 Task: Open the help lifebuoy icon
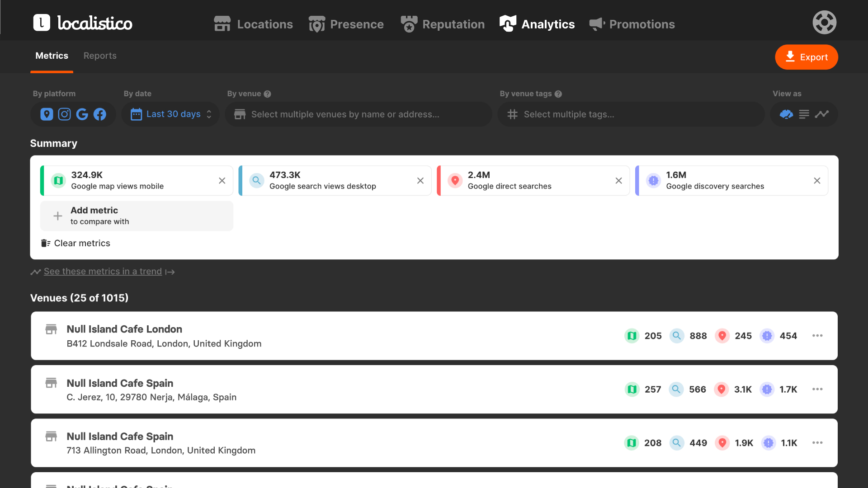click(824, 23)
